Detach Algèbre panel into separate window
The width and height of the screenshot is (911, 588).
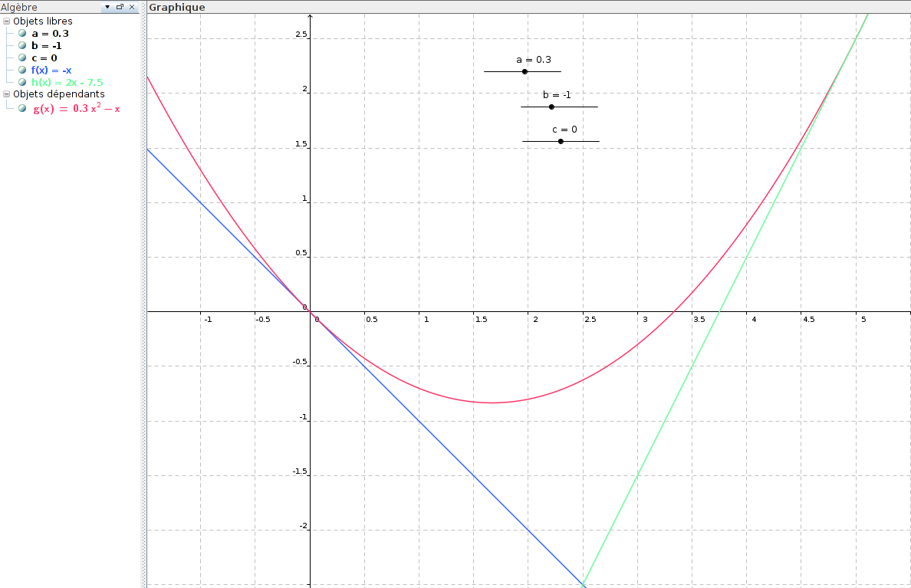point(120,7)
